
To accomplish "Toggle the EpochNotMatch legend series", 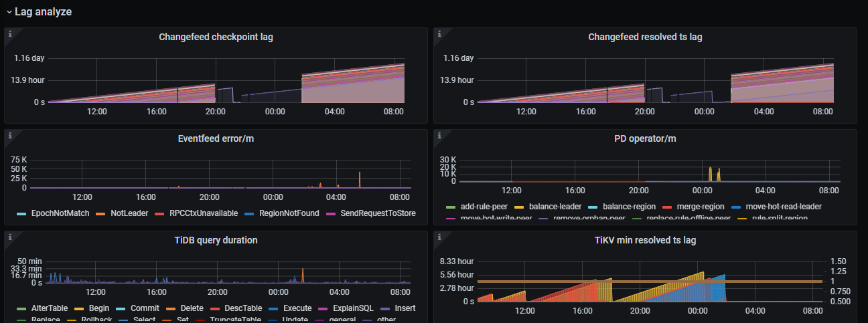I will (x=55, y=213).
